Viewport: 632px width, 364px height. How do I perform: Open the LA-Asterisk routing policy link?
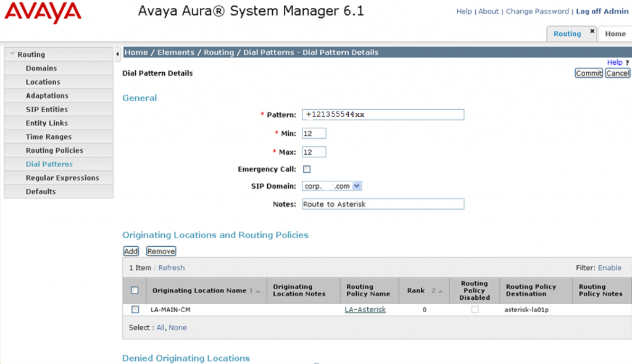(x=365, y=309)
